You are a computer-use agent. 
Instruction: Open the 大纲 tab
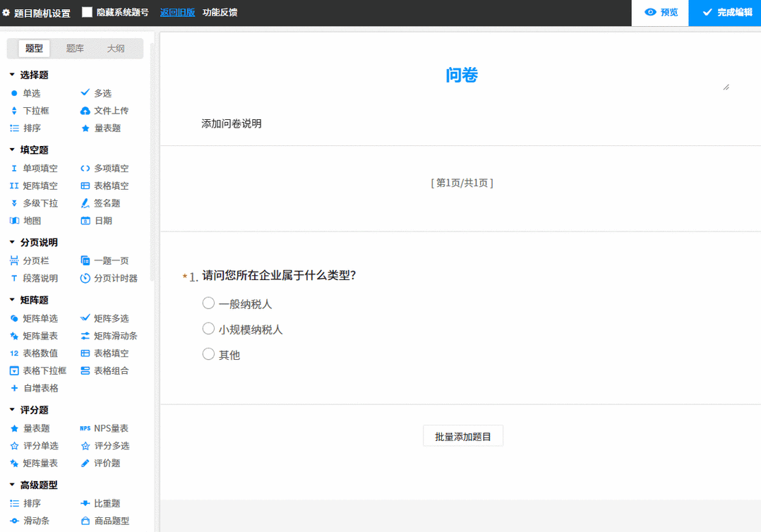click(116, 49)
